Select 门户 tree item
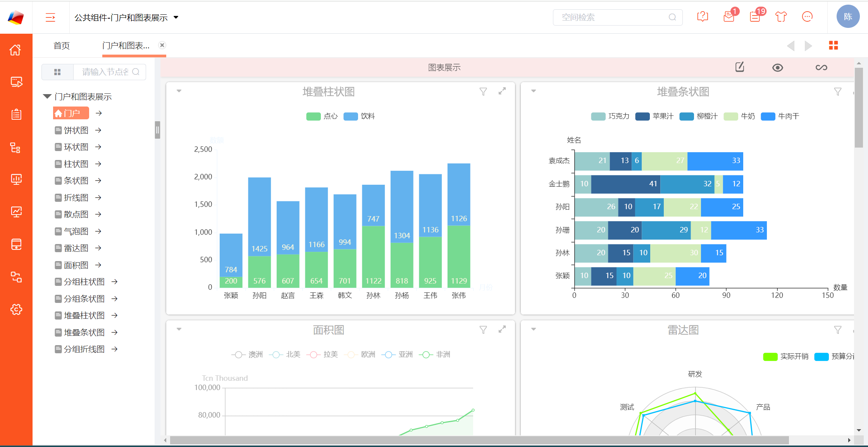Viewport: 868px width, 447px height. point(71,113)
